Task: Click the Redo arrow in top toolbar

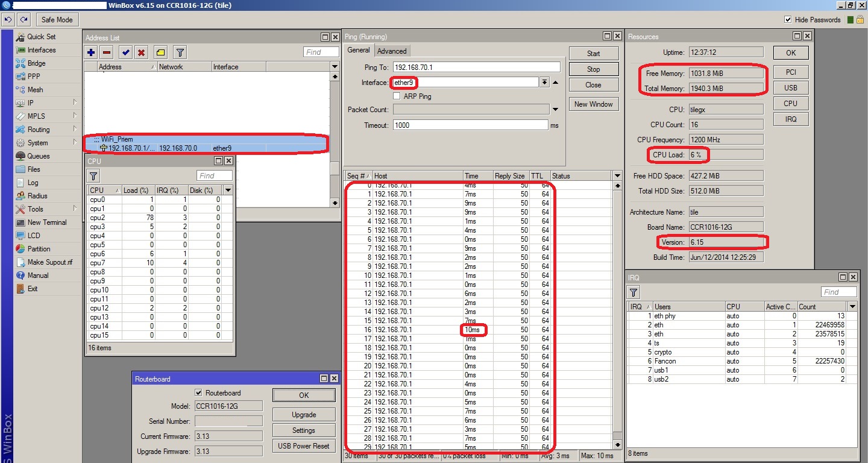Action: [x=24, y=20]
